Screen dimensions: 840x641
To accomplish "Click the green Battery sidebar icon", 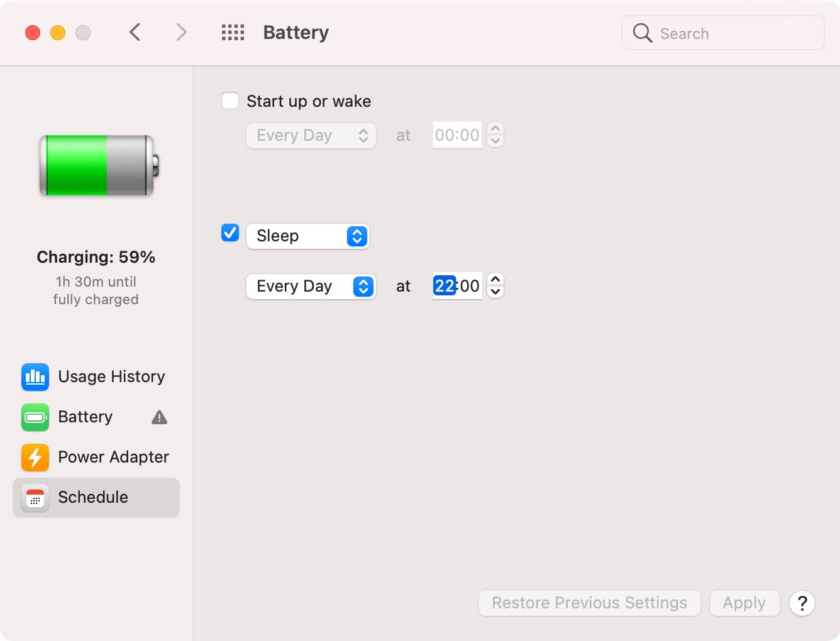I will click(x=35, y=417).
